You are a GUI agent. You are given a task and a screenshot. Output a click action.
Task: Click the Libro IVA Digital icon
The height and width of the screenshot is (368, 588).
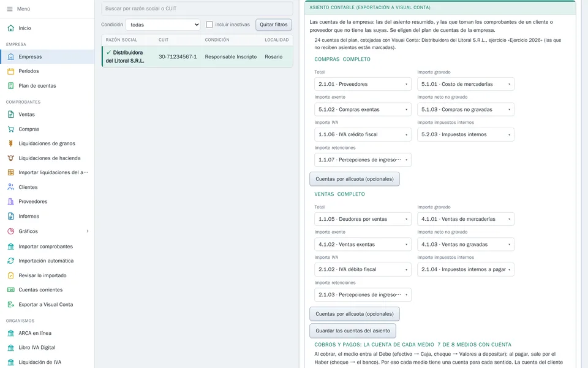(11, 347)
